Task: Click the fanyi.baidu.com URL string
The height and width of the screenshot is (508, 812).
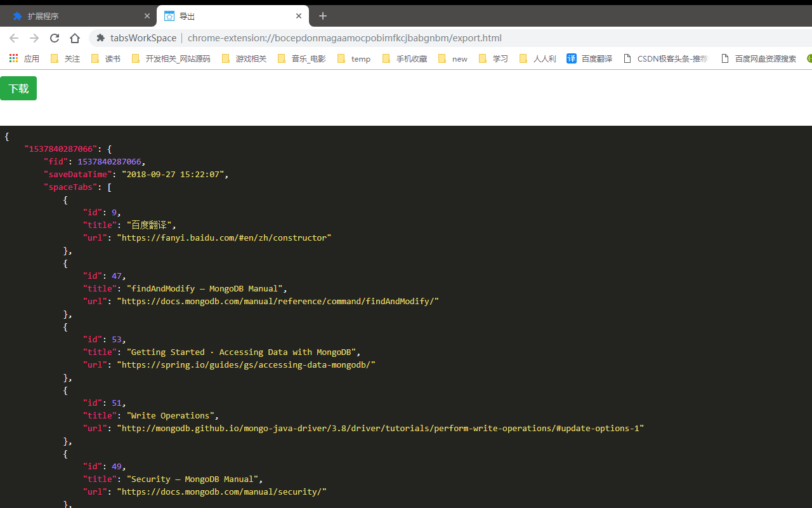Action: [x=224, y=238]
